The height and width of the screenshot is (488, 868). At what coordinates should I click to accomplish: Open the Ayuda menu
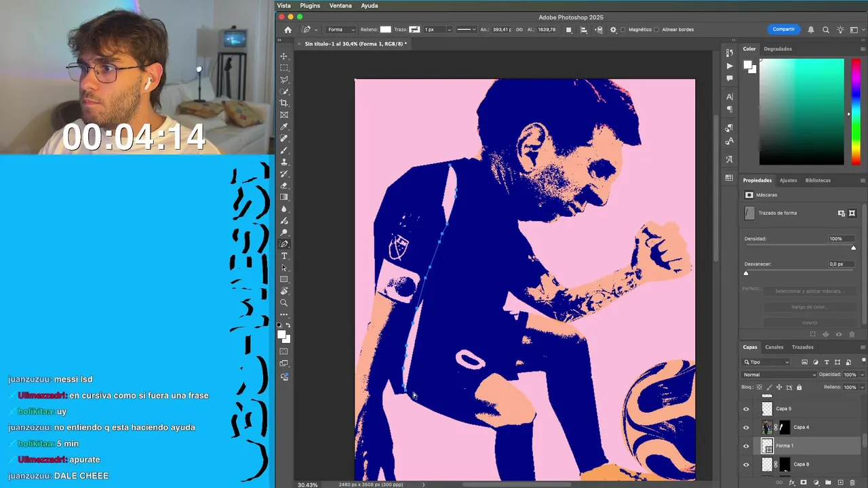pos(370,5)
